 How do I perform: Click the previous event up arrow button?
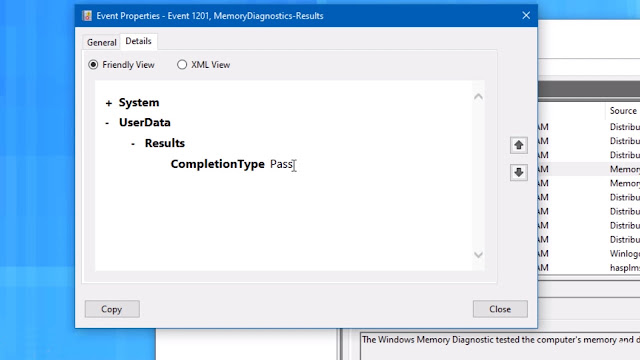tap(518, 145)
